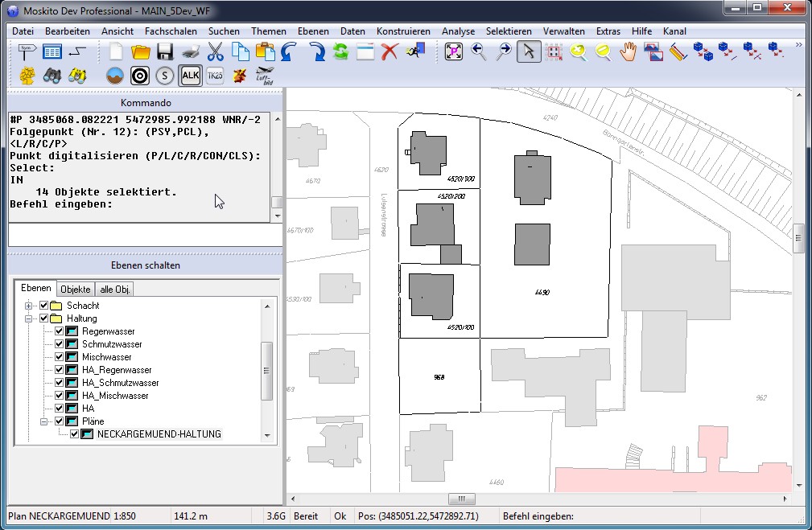Open the Fachschalen menu
The width and height of the screenshot is (812, 530).
[x=171, y=31]
